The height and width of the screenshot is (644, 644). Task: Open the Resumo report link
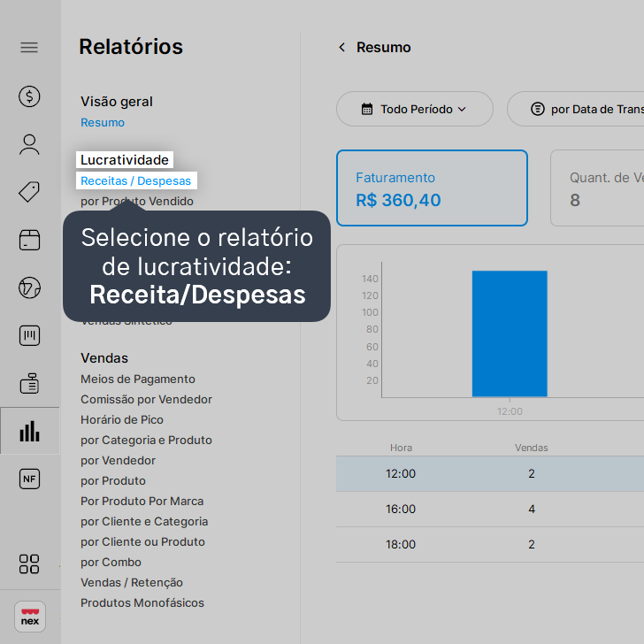point(103,122)
